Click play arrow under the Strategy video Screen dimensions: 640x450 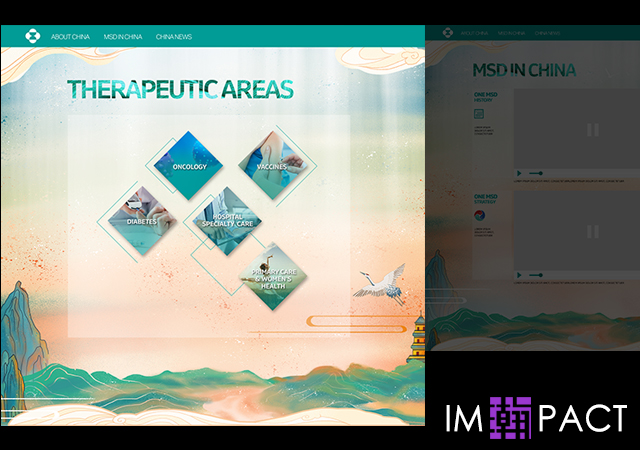coord(519,275)
